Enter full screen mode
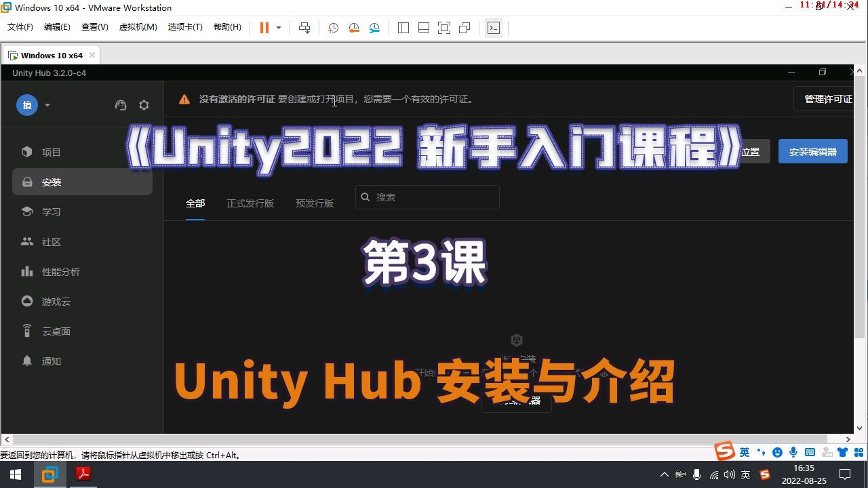The image size is (868, 488). pos(444,28)
